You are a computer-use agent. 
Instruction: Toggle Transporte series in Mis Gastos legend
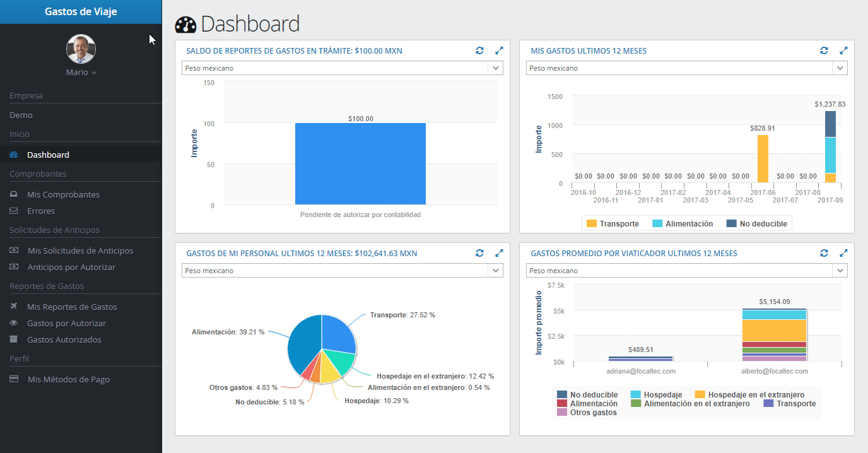(613, 223)
